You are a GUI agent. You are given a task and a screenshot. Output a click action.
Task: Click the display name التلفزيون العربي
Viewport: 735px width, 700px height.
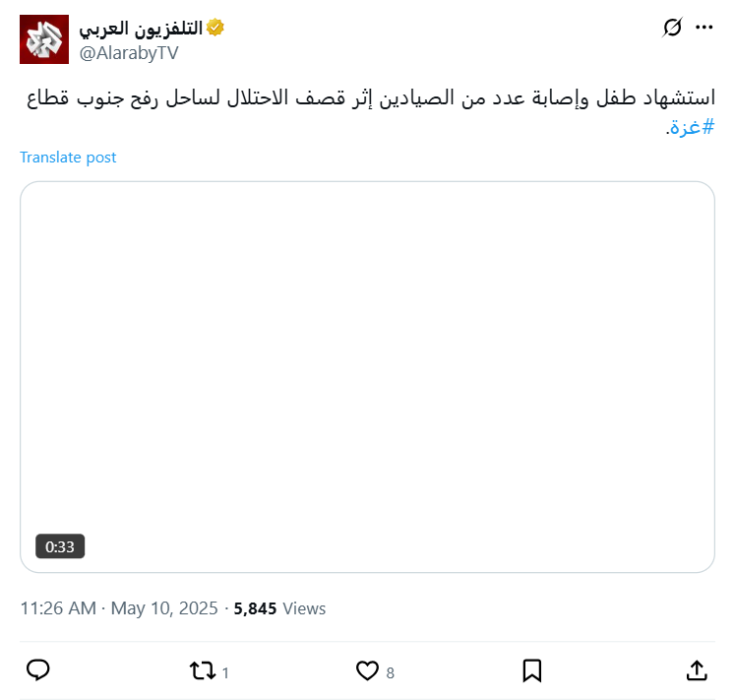tap(140, 29)
